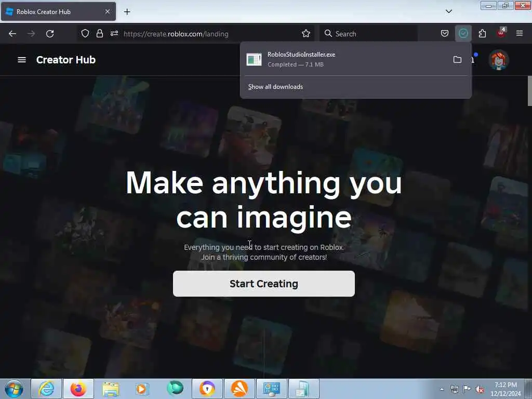Click the red extension icon with badge 4
This screenshot has width=532, height=399.
501,33
